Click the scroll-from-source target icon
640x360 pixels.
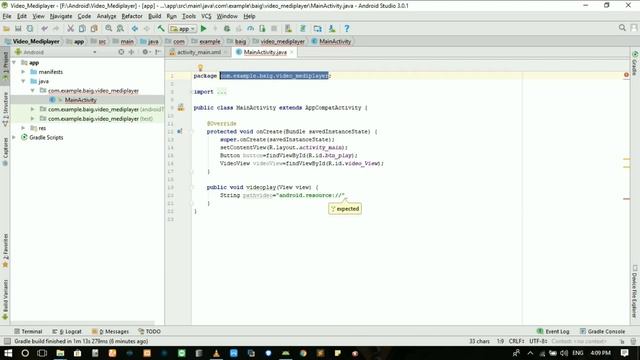tap(121, 52)
